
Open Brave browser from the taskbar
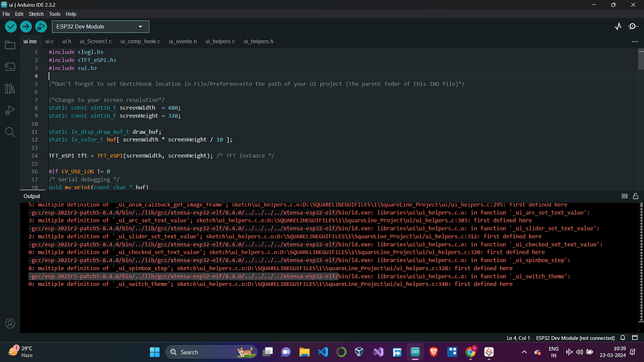tap(433, 352)
